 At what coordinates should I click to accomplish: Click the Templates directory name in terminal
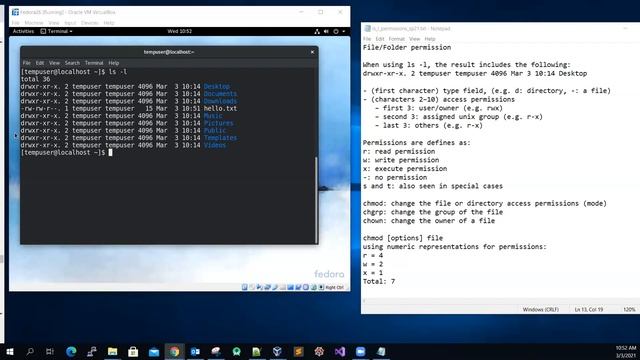[220, 138]
